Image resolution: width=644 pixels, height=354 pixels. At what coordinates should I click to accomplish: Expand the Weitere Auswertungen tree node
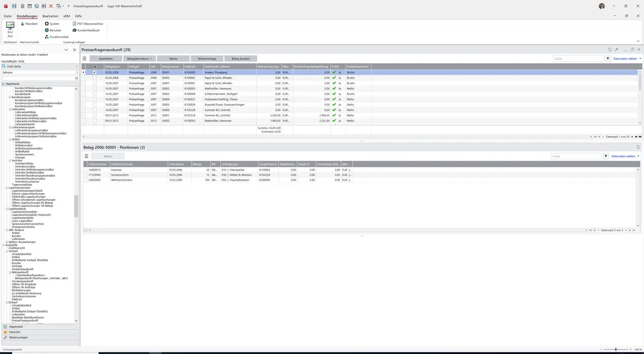coord(7,242)
